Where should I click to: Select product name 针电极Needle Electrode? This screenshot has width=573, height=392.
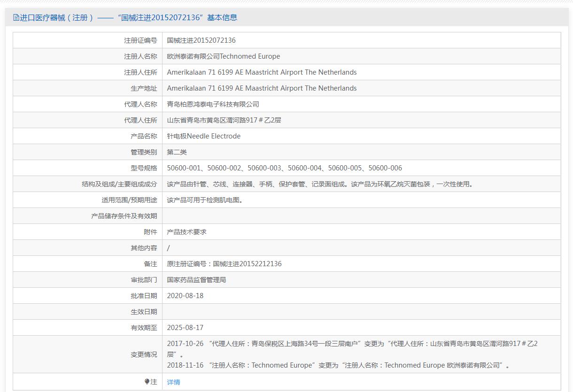[203, 136]
